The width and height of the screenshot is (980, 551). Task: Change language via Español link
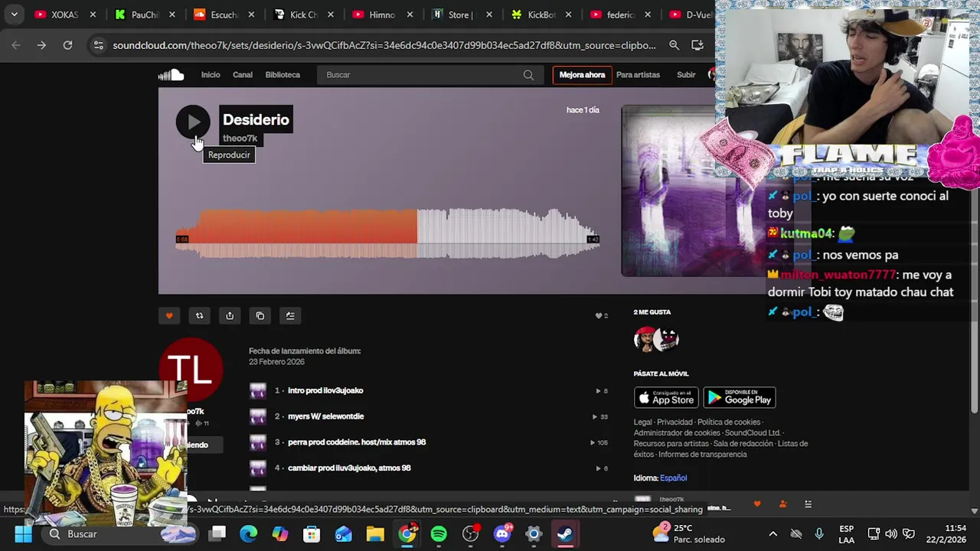(x=673, y=478)
